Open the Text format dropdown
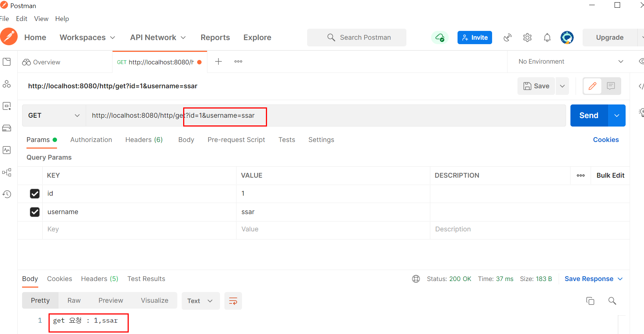The image size is (644, 334). pos(200,301)
